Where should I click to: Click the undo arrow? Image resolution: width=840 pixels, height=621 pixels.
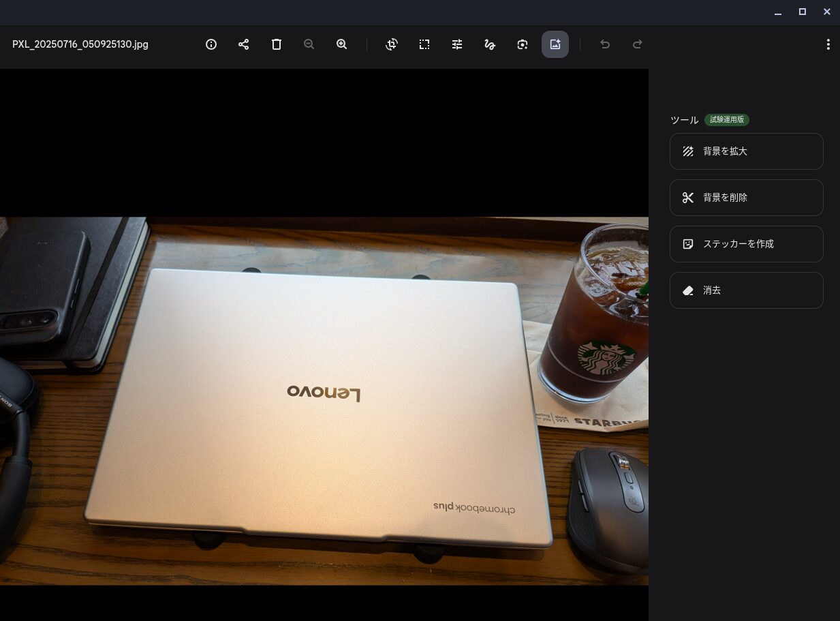pyautogui.click(x=605, y=44)
